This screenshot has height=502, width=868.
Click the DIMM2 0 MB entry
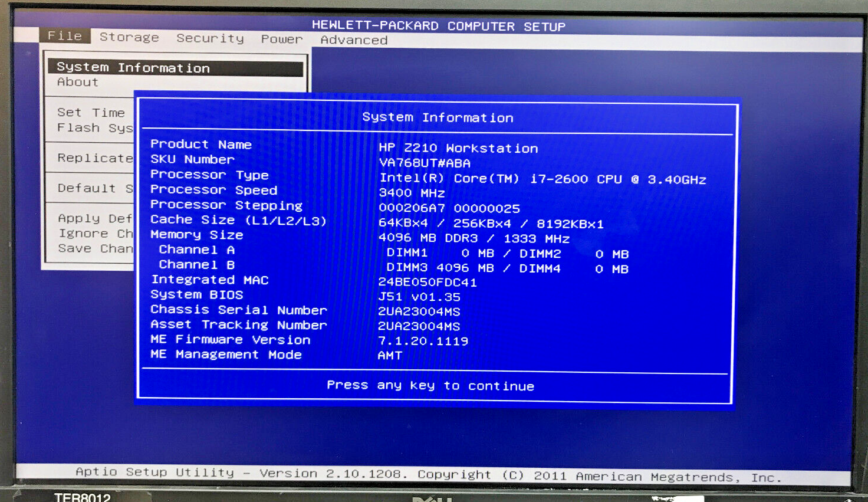[x=574, y=254]
